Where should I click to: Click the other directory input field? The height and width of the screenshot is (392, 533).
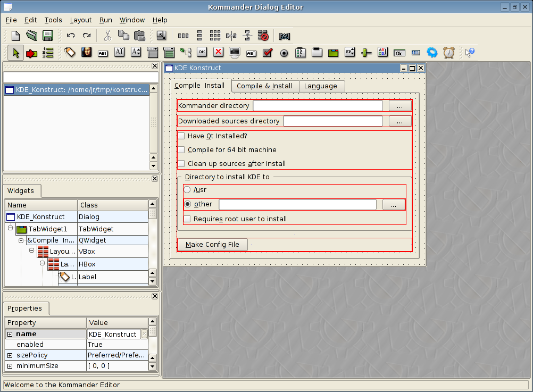(297, 204)
